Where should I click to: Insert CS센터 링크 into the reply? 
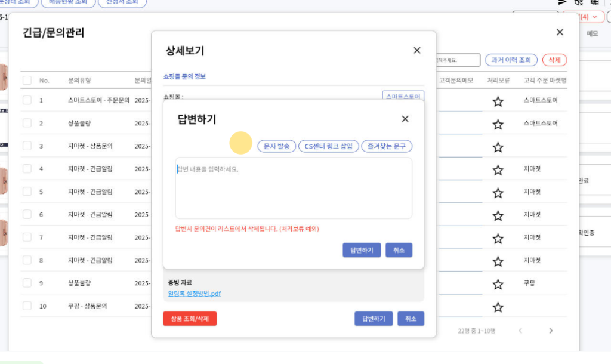pyautogui.click(x=329, y=146)
